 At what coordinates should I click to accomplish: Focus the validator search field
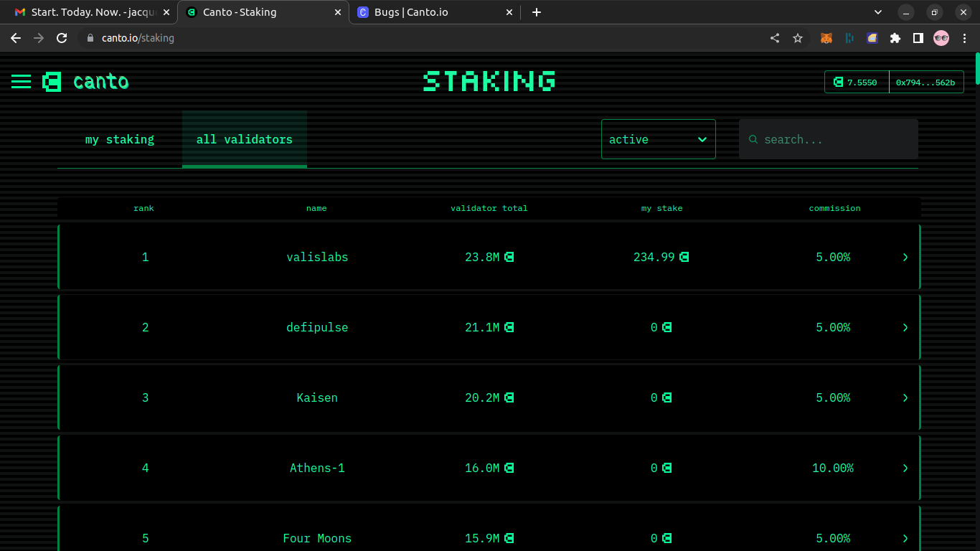click(x=829, y=139)
